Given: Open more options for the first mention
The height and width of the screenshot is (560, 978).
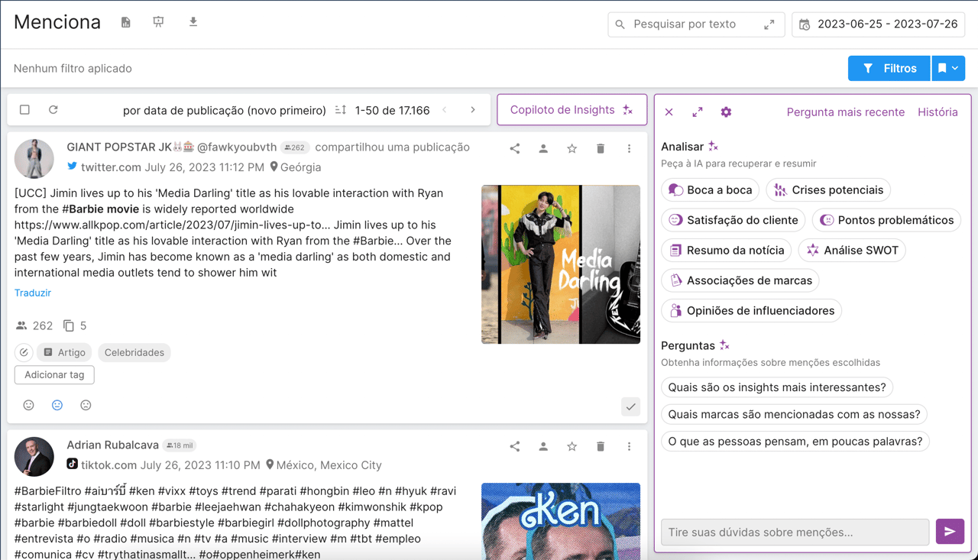Looking at the screenshot, I should click(629, 149).
